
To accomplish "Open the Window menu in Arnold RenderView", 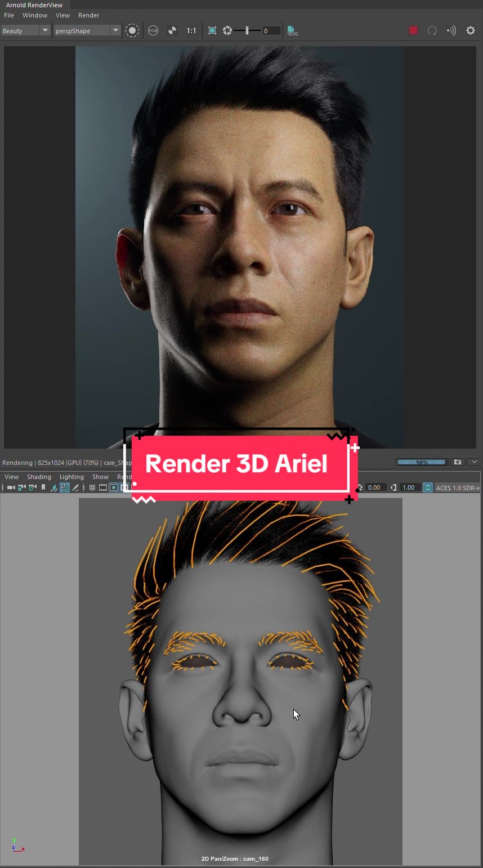I will click(x=35, y=15).
